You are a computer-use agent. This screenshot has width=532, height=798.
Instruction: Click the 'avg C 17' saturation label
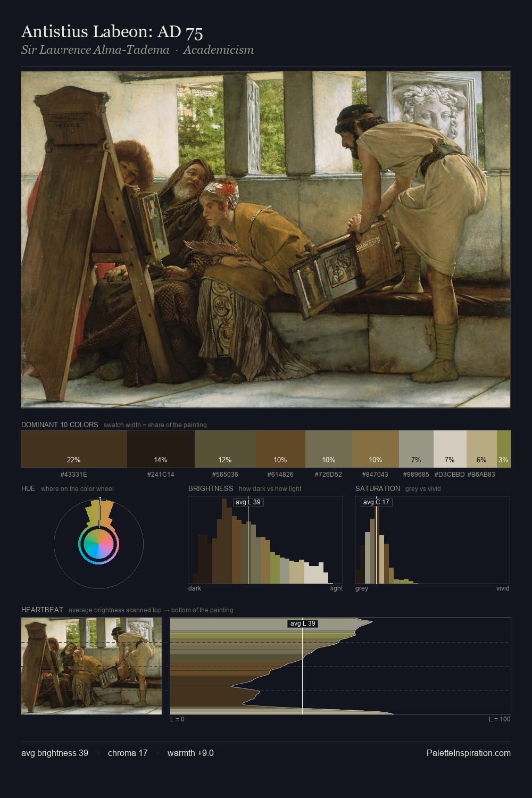376,502
